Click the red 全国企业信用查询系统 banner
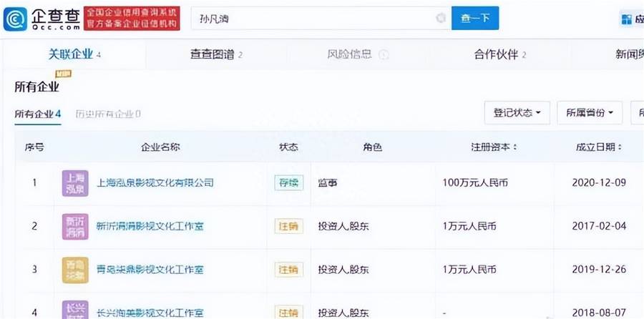Image resolution: width=644 pixels, height=319 pixels. coord(132,18)
